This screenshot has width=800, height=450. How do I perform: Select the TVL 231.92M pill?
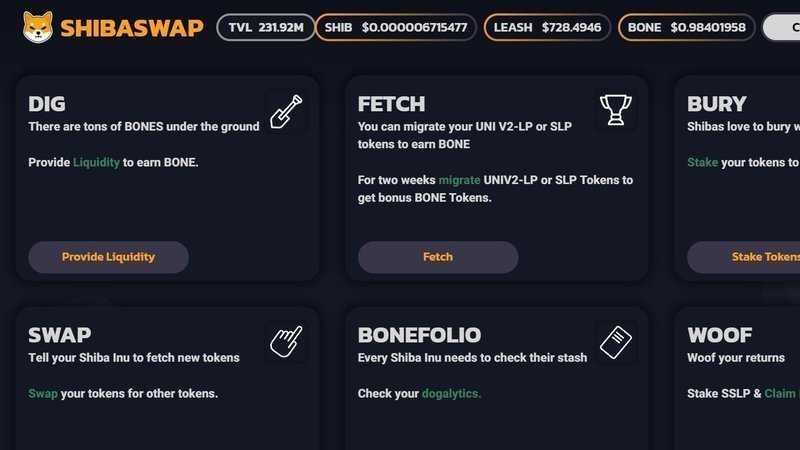[265, 27]
